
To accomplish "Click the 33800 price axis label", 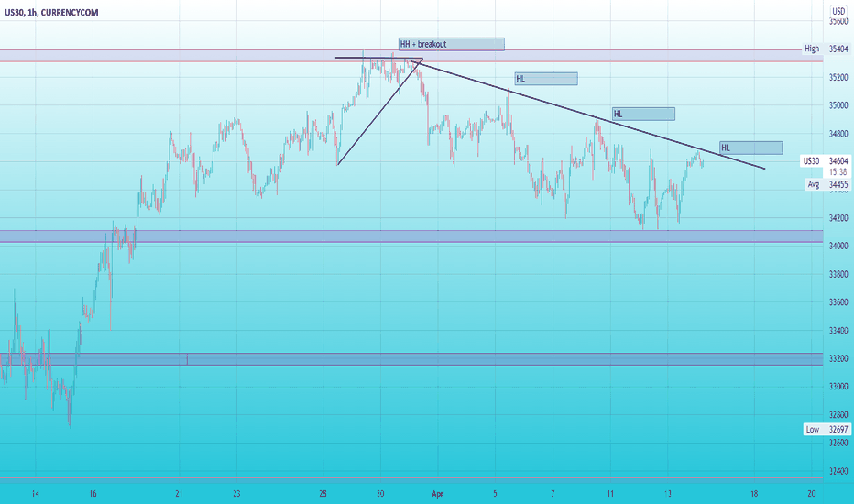I will point(838,274).
